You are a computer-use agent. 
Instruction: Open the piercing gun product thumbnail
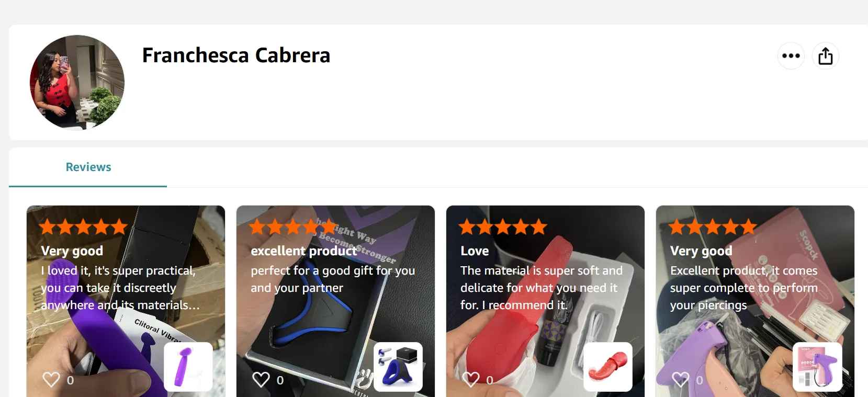[x=818, y=367]
